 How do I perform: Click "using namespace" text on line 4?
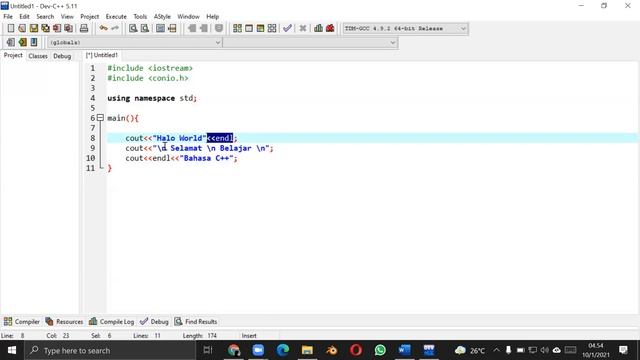pos(141,98)
